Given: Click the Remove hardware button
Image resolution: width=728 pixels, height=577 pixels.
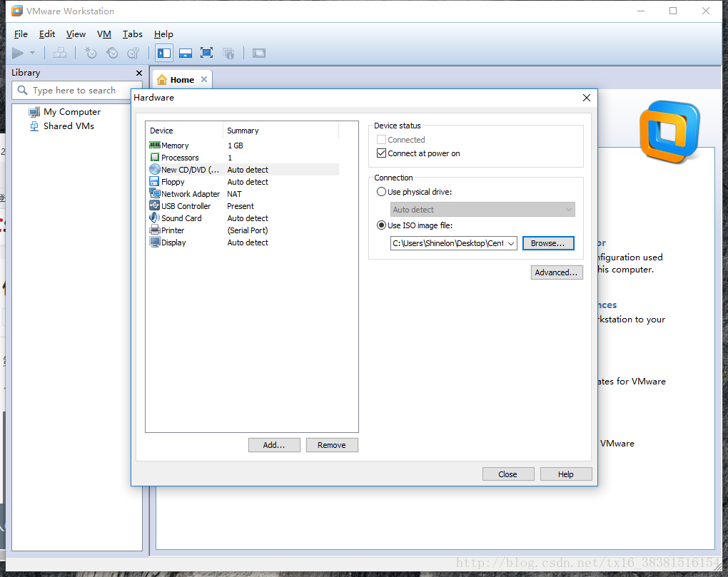Looking at the screenshot, I should (331, 445).
